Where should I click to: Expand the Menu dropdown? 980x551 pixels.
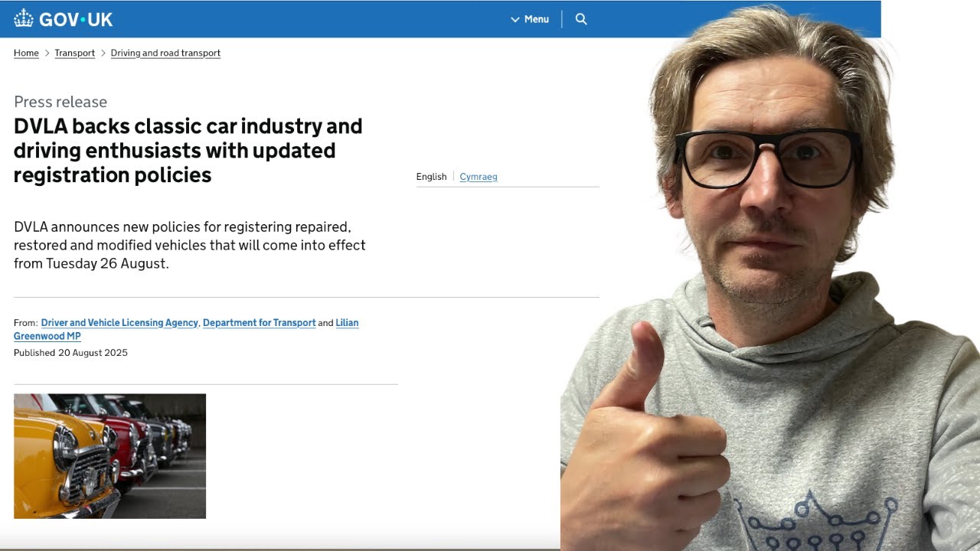click(x=530, y=19)
